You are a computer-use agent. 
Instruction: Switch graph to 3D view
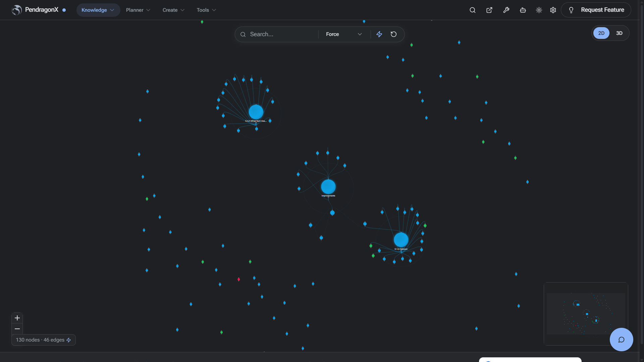point(619,33)
